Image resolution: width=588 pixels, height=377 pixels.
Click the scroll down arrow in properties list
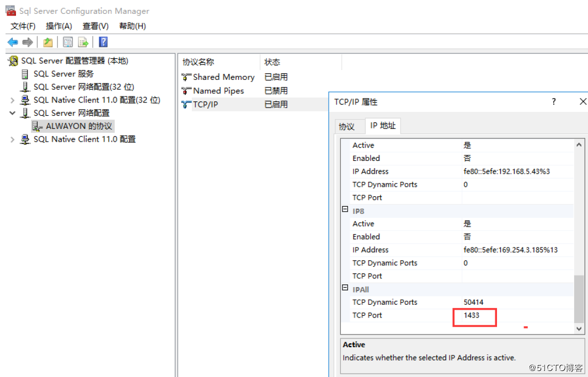pyautogui.click(x=579, y=328)
